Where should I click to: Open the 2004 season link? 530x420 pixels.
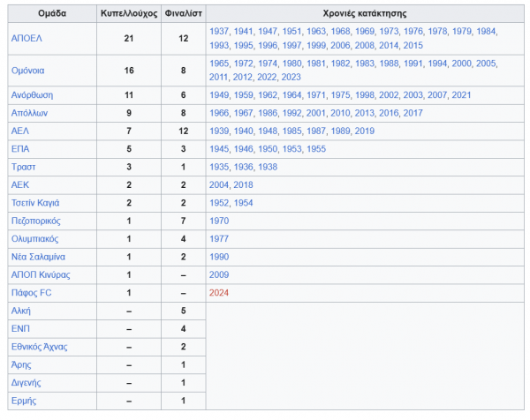tap(219, 185)
